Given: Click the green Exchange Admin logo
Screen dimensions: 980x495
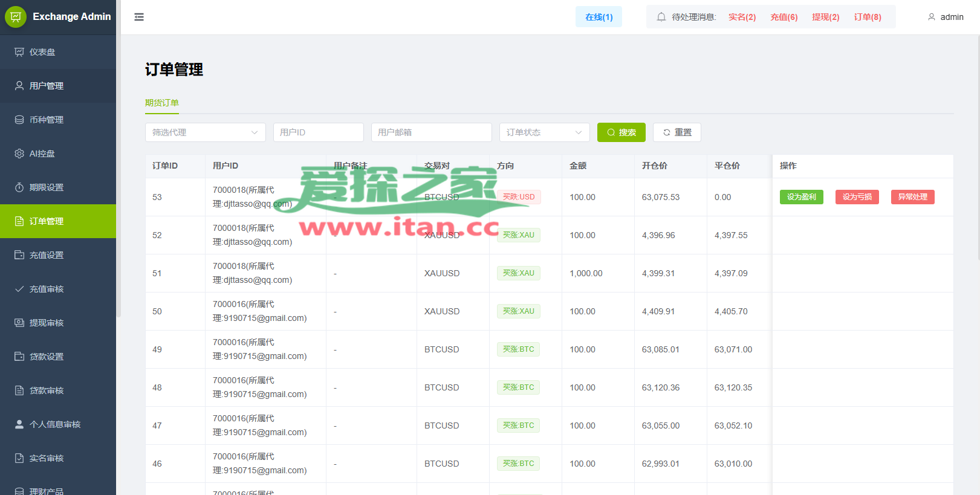Looking at the screenshot, I should (x=16, y=17).
